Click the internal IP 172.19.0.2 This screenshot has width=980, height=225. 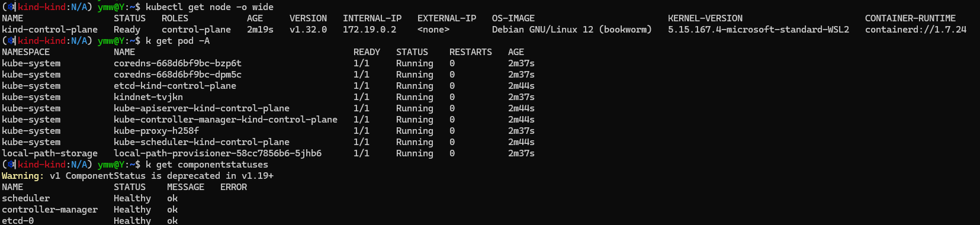click(x=369, y=30)
